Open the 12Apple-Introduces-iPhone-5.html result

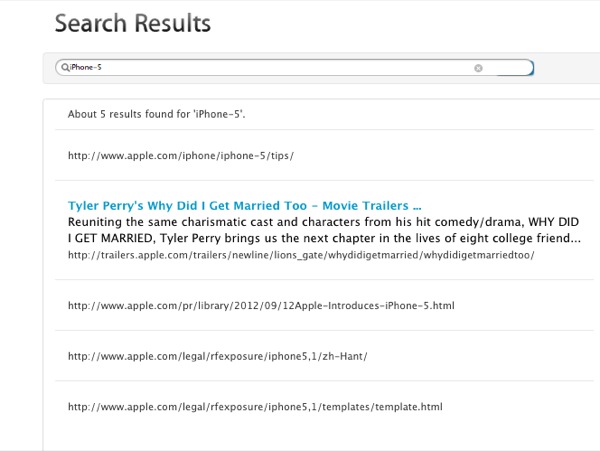pyautogui.click(x=261, y=306)
